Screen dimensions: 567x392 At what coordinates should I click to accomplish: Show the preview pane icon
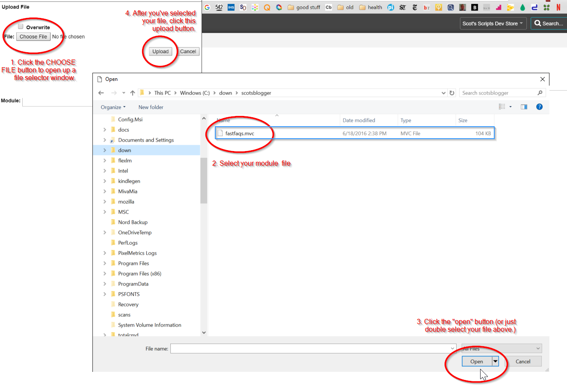click(524, 107)
